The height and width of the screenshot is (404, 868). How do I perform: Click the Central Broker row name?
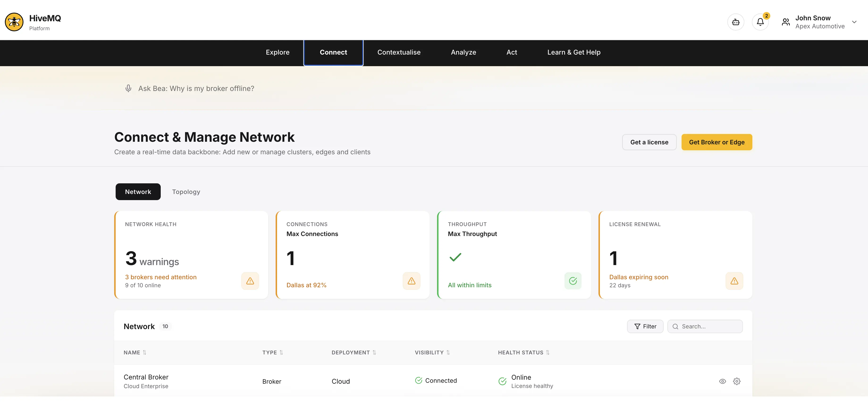point(146,377)
